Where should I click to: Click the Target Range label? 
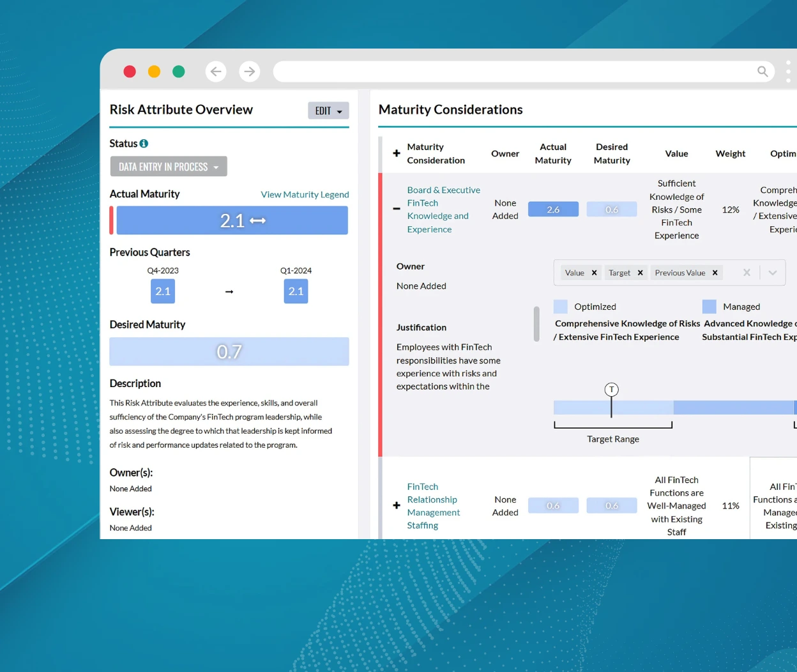coord(613,439)
